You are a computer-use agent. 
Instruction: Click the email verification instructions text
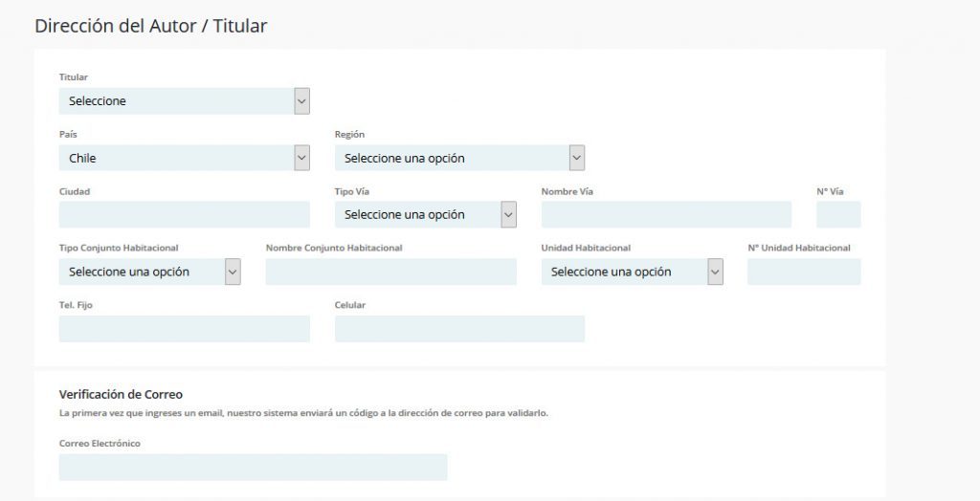[x=303, y=413]
